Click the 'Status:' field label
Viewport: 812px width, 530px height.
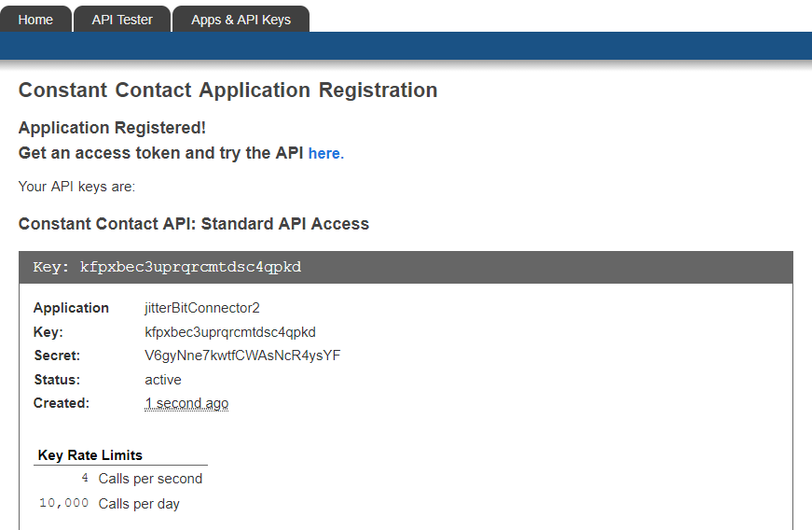tap(57, 380)
